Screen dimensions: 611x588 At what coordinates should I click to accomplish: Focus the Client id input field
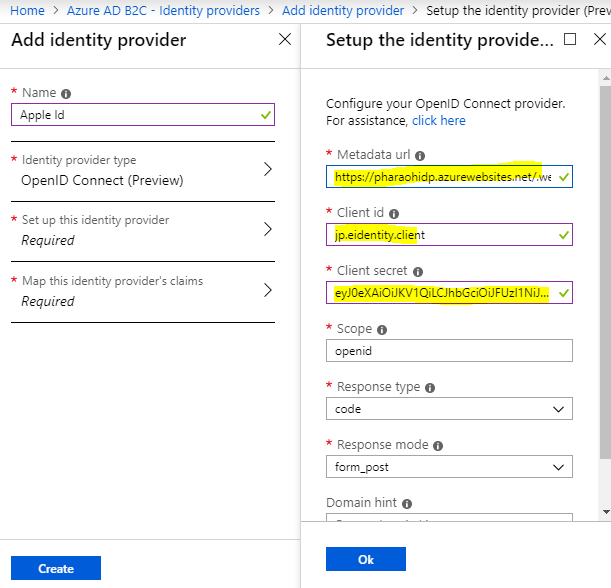pos(449,235)
